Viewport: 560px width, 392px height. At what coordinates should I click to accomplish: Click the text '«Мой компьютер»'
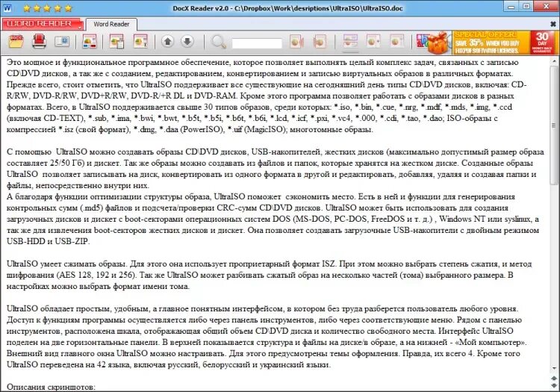pyautogui.click(x=491, y=343)
